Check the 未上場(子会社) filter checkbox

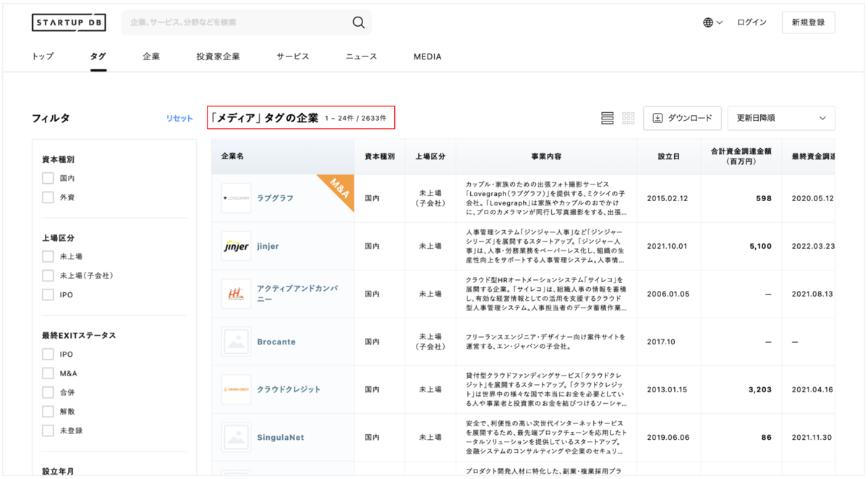coord(48,276)
